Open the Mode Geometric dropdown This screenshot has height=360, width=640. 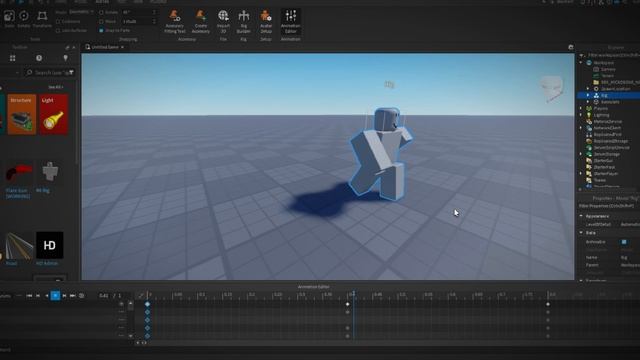click(x=80, y=12)
